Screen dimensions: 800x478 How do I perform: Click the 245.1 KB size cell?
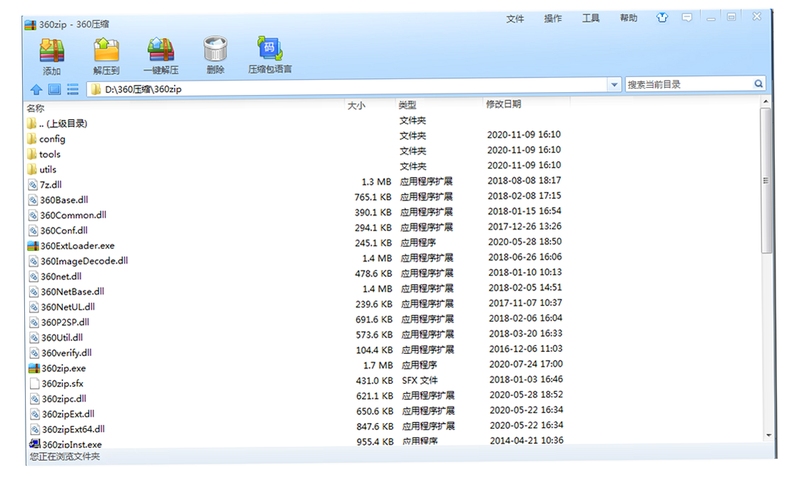373,243
